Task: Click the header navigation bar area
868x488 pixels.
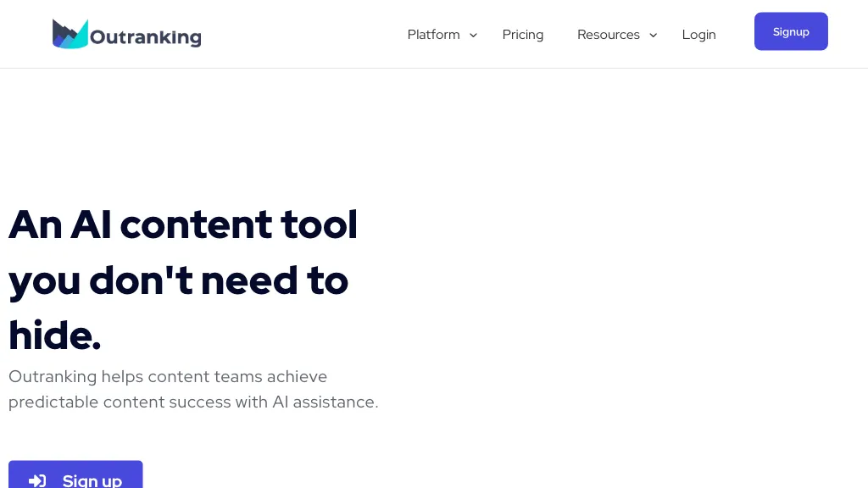Action: coord(434,34)
